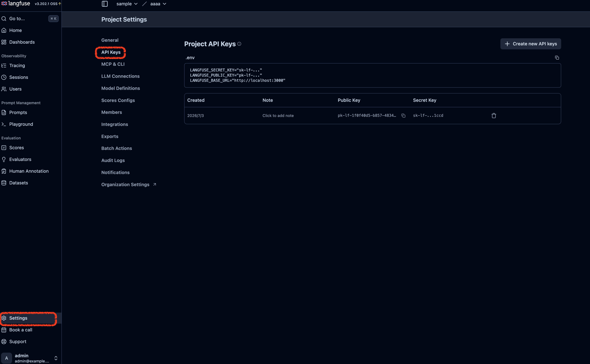The width and height of the screenshot is (590, 364).
Task: Open Organization Settings link
Action: pos(129,184)
